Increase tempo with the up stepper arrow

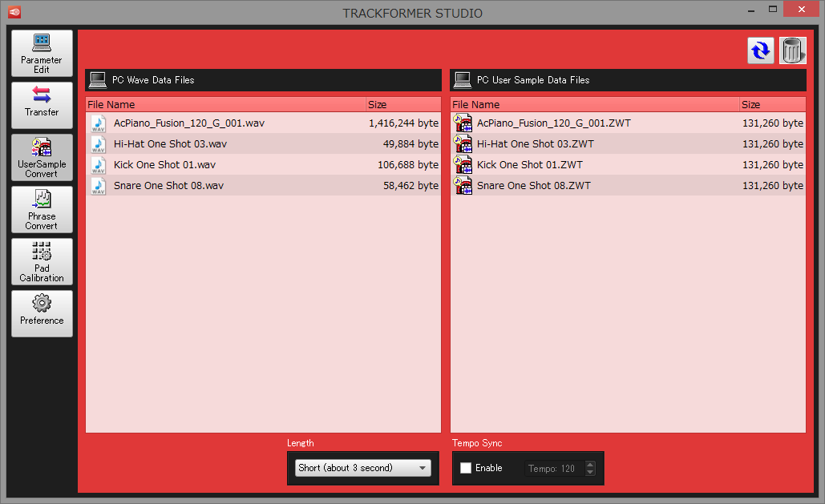(590, 464)
